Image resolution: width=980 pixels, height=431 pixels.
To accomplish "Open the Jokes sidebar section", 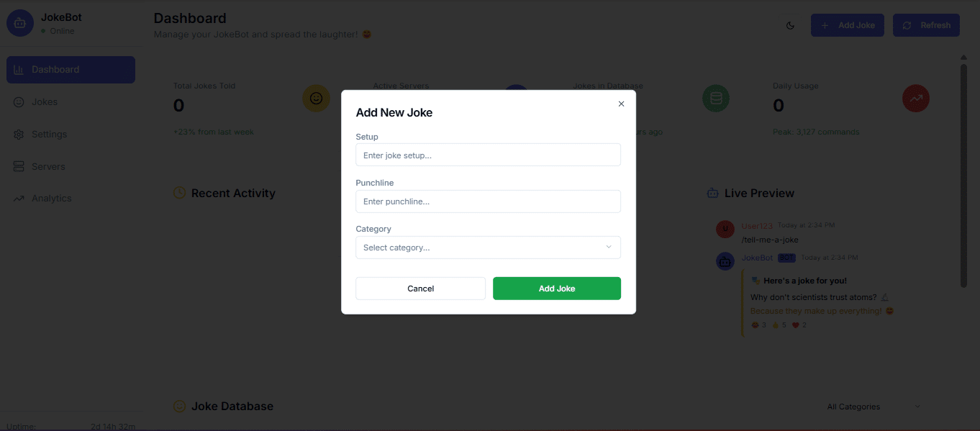I will (71, 102).
